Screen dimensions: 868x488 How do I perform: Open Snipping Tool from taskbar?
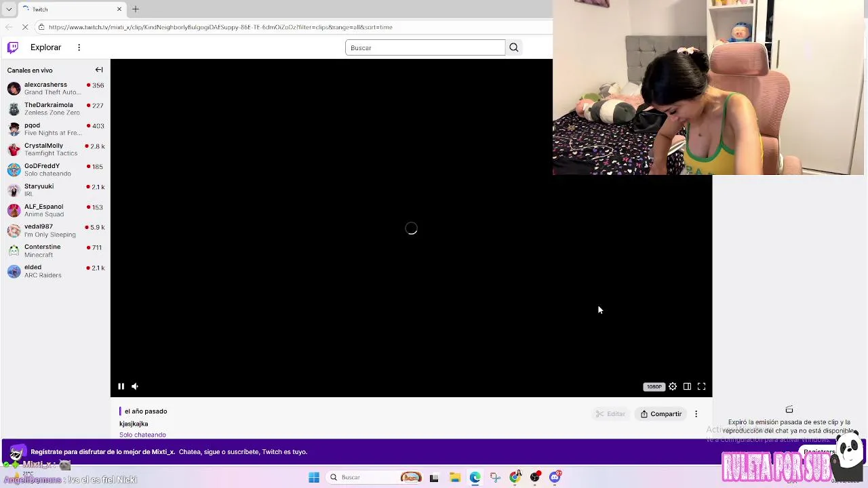pos(495,477)
